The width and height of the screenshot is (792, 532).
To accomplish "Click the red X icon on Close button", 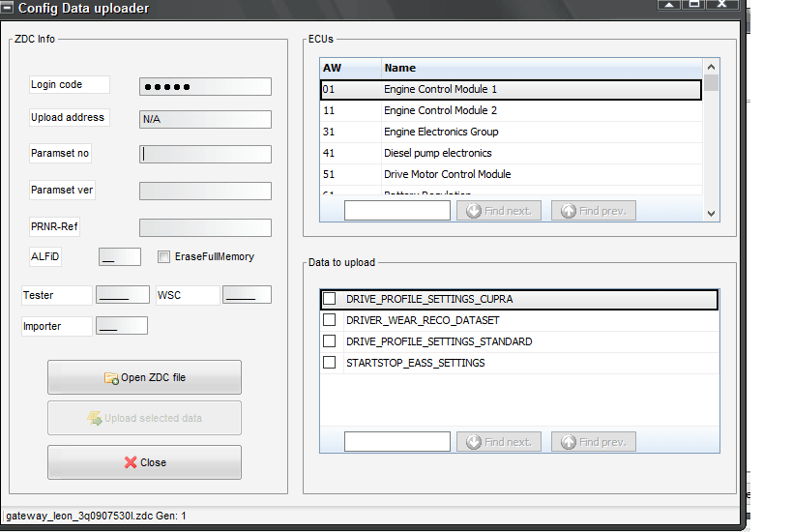I will pos(131,463).
